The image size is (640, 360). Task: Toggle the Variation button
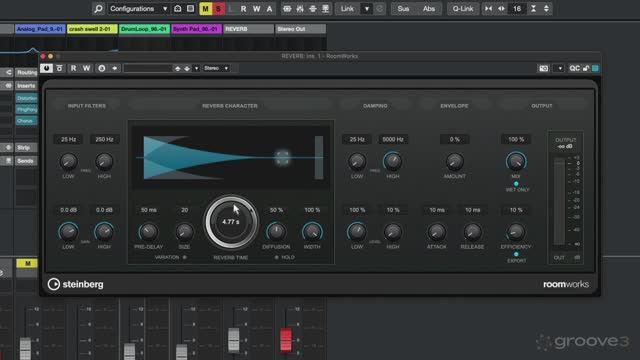[185, 258]
